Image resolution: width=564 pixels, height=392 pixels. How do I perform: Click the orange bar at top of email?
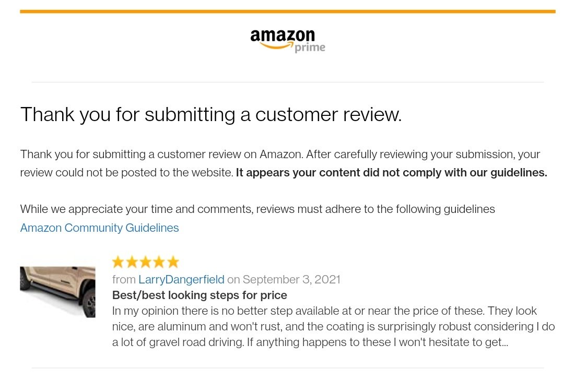point(288,11)
